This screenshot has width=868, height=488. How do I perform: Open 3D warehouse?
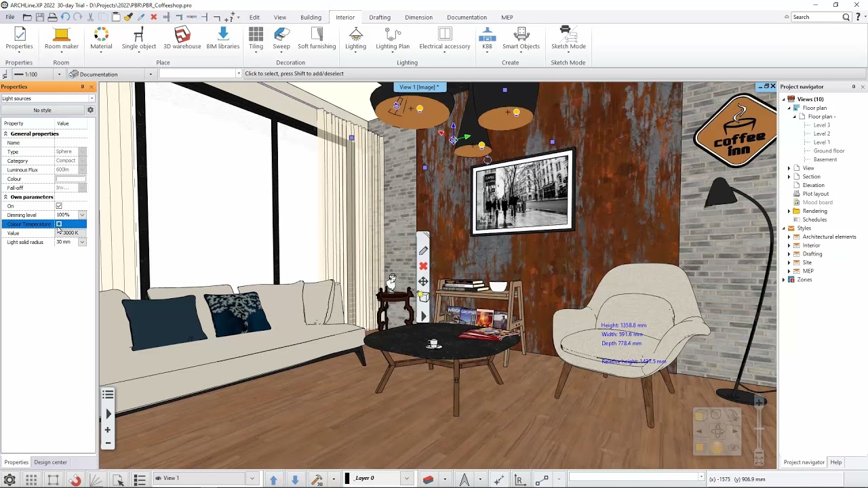coord(182,39)
